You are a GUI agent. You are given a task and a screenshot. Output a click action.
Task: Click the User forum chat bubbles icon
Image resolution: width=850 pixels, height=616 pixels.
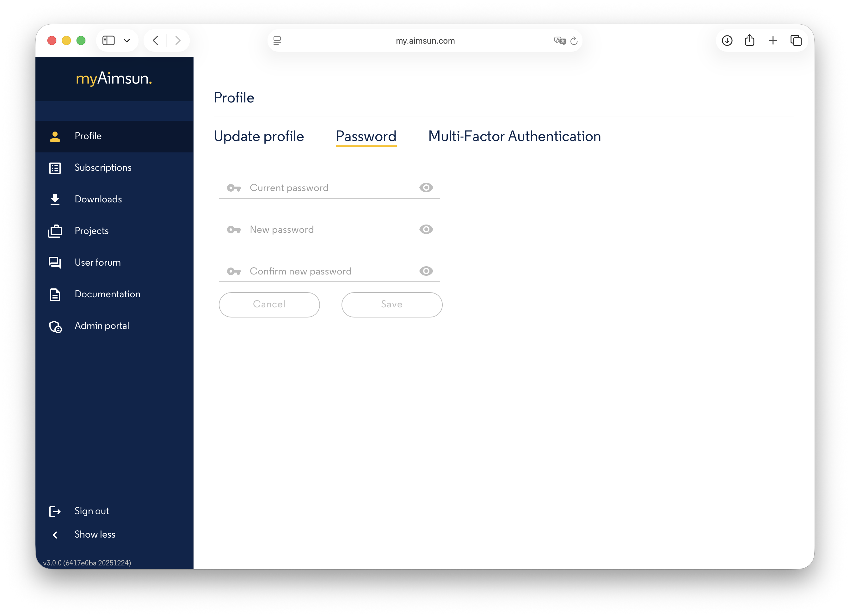click(x=55, y=263)
